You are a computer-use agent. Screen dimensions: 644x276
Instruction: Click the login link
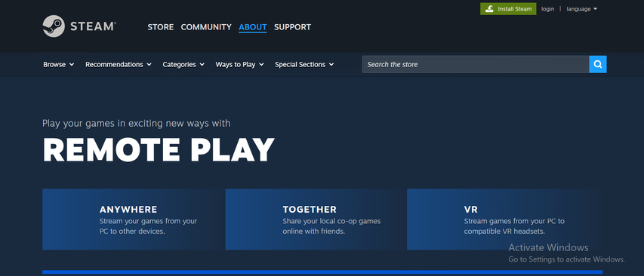click(547, 9)
